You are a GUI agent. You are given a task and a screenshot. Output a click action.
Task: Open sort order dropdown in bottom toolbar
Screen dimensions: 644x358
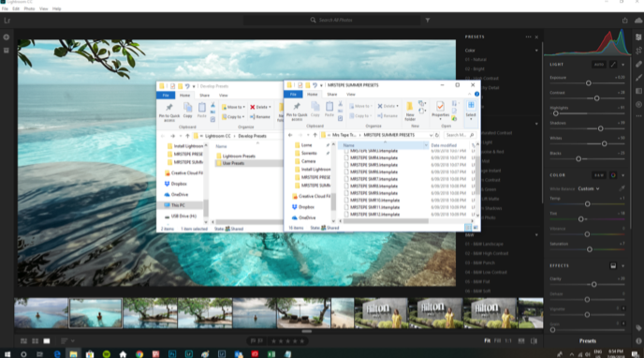pos(67,341)
